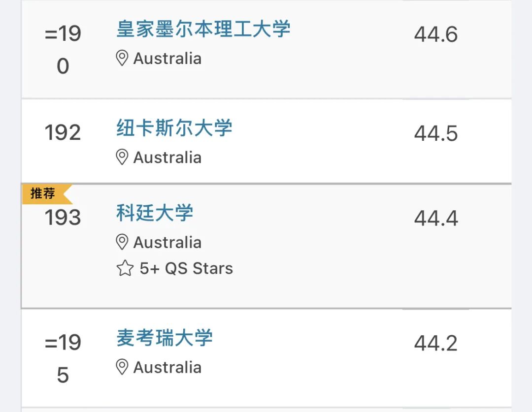Select the =190 rank entry
The height and width of the screenshot is (412, 532).
pyautogui.click(x=63, y=50)
